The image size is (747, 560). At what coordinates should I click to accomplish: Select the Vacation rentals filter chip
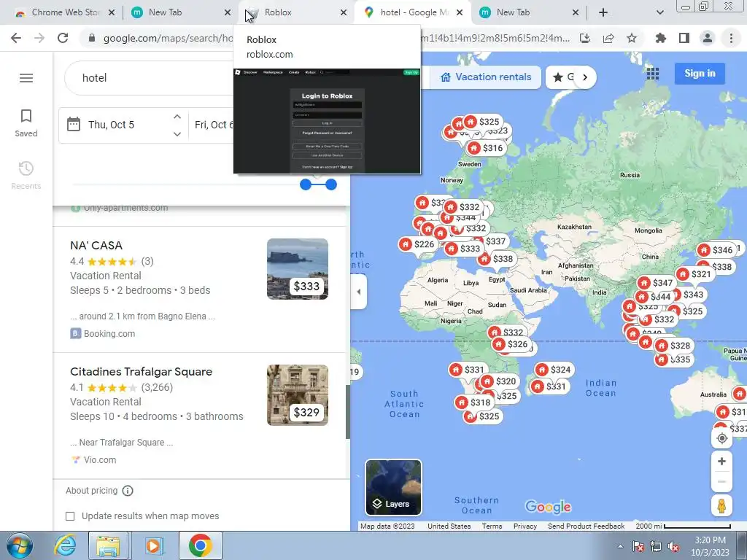point(485,77)
